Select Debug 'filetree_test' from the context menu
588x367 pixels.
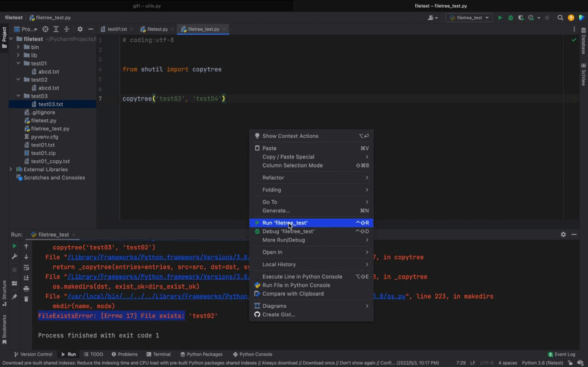pos(288,231)
